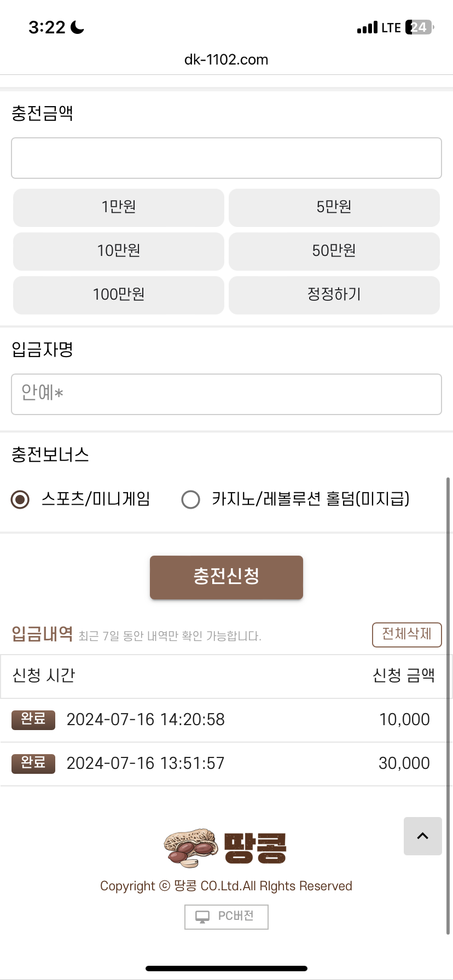Viewport: 453px width, 980px height.
Task: Select the 스포츠/미니게임 bonus option
Action: 21,499
